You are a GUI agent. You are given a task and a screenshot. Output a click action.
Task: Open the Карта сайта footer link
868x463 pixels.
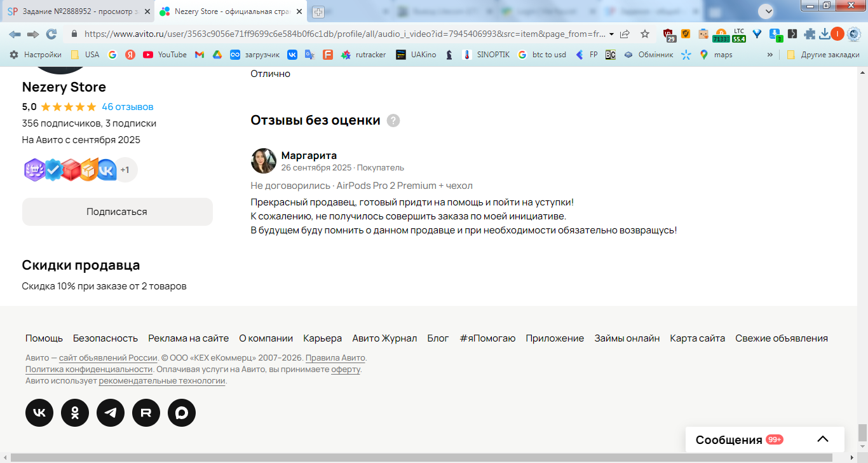697,338
